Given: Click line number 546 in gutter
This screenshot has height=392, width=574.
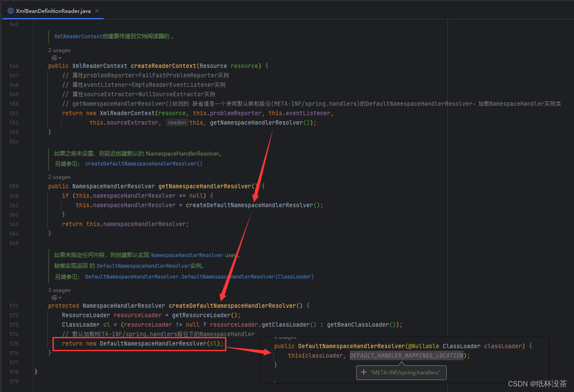Looking at the screenshot, I should click(14, 66).
